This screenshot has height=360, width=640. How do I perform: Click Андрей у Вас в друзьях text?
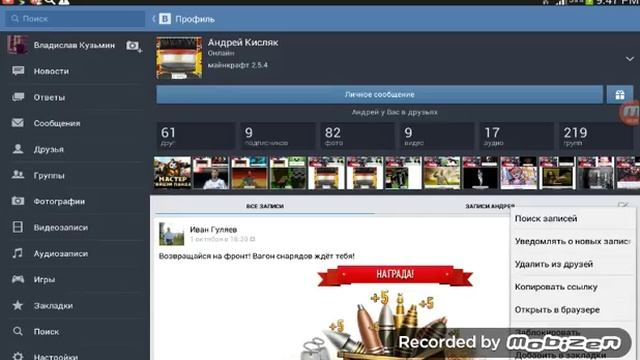point(395,112)
